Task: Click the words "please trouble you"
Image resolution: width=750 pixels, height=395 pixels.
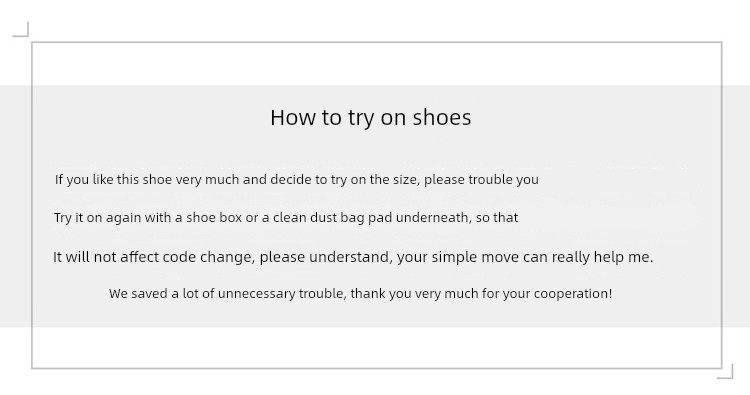Action: click(x=481, y=180)
